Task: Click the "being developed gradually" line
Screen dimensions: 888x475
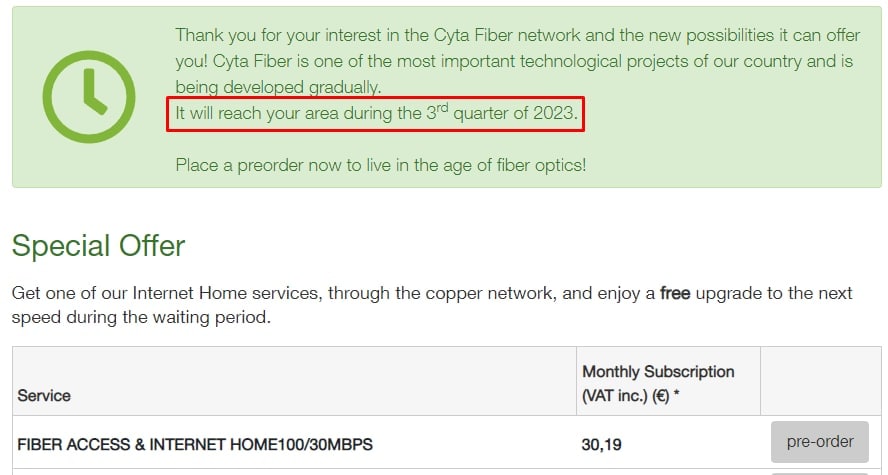Action: (278, 87)
